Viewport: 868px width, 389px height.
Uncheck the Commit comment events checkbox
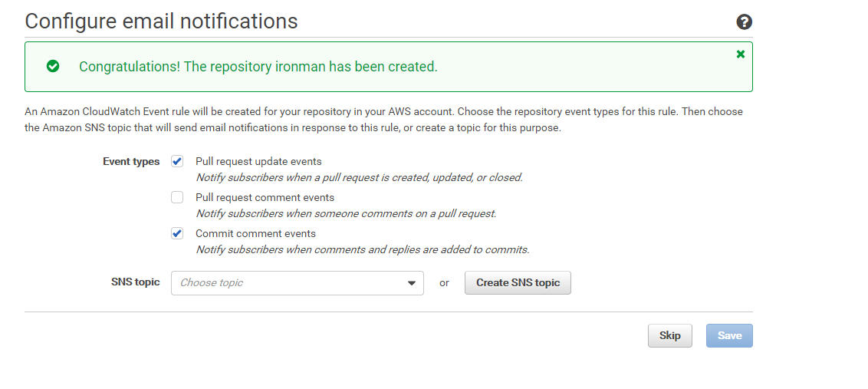click(177, 233)
